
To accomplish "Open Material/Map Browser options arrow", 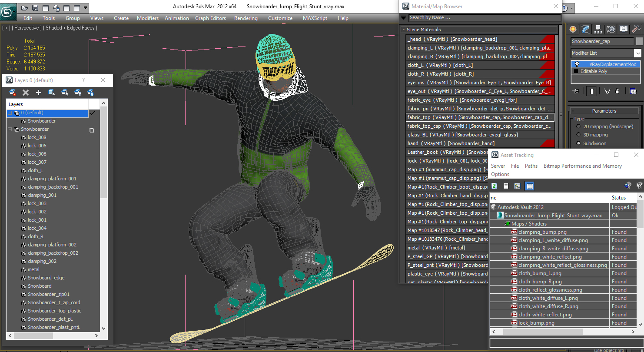I will tap(404, 17).
